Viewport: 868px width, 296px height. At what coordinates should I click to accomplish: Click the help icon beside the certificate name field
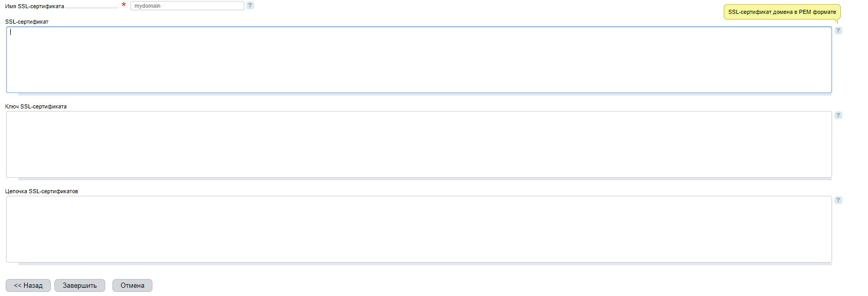(250, 6)
